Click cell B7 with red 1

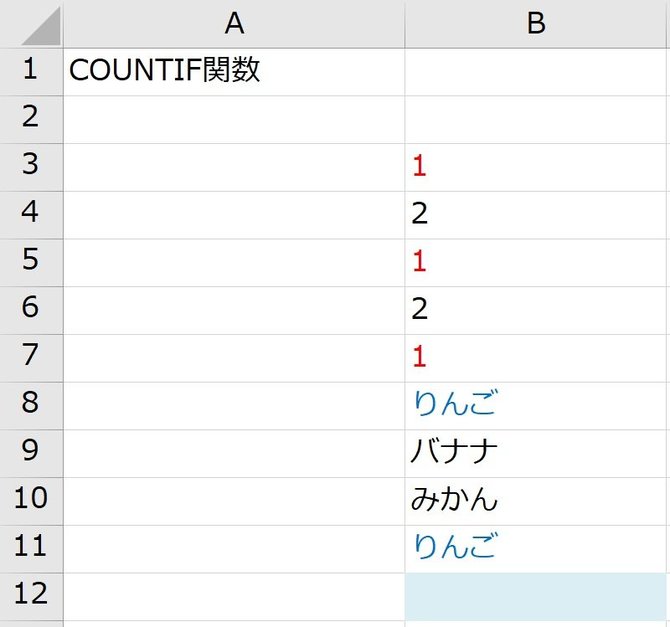pos(535,359)
